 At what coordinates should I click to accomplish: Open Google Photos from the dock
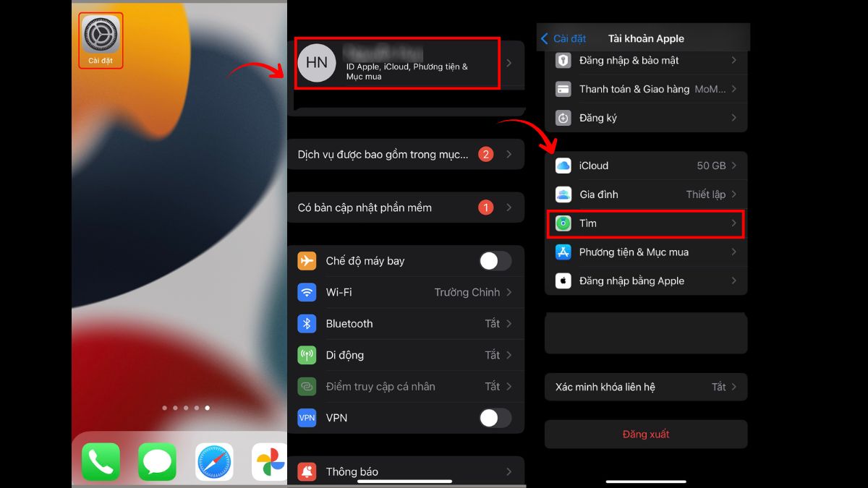(x=270, y=462)
